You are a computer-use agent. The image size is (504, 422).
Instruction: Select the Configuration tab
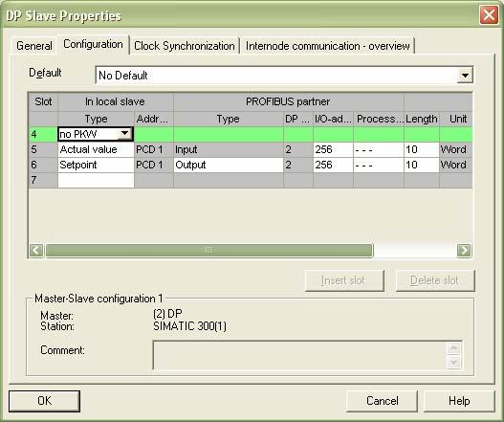93,44
